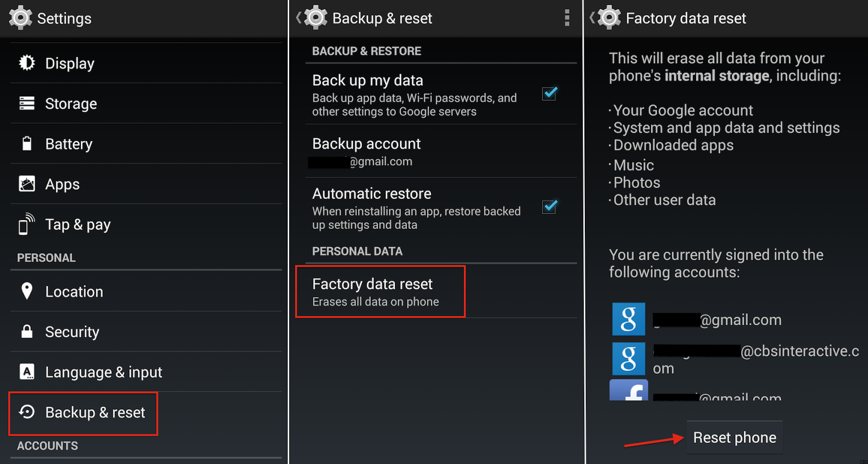The image size is (868, 464).
Task: Open the Backup account setting
Action: pyautogui.click(x=434, y=151)
